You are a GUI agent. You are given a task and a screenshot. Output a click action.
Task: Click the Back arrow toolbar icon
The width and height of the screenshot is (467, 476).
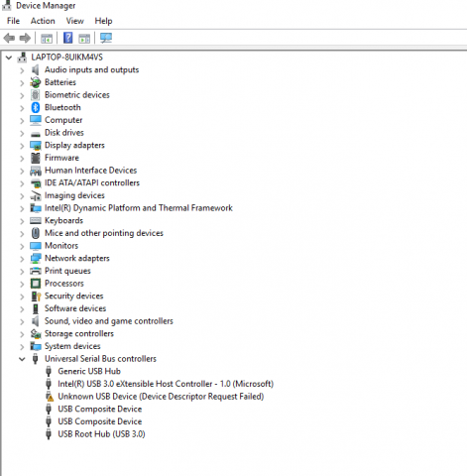[x=9, y=38]
